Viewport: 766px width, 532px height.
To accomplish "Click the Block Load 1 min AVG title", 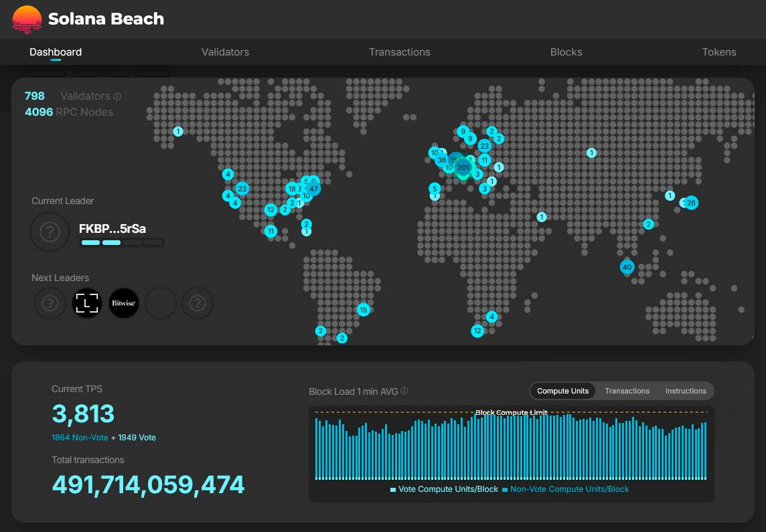I will point(353,391).
